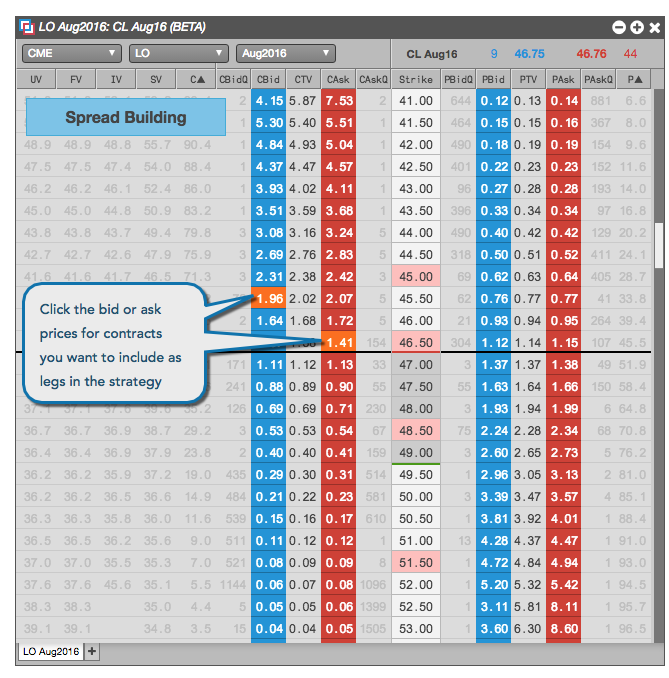
Task: Close the LO Aug2016 options window
Action: tap(655, 28)
